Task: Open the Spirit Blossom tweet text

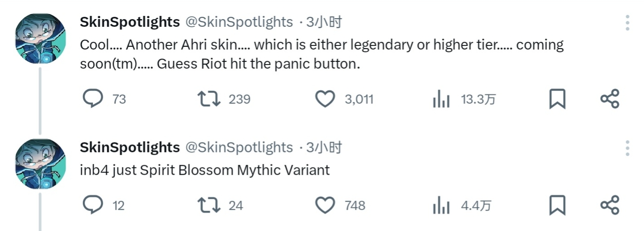Action: [204, 170]
